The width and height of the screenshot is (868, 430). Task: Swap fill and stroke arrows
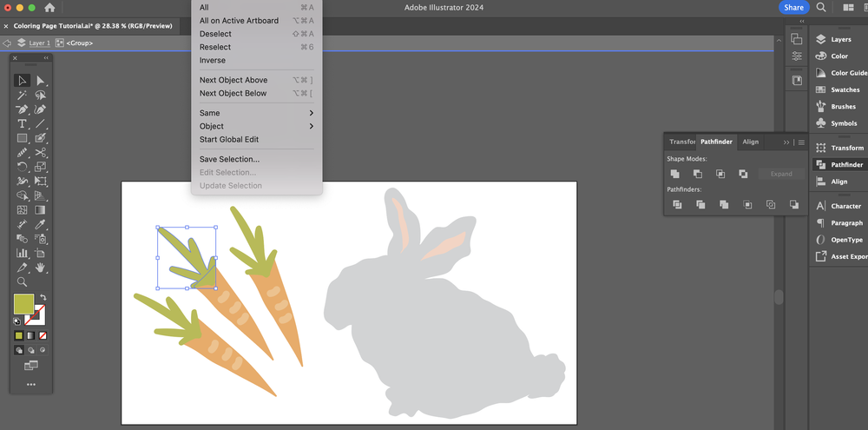pos(43,298)
